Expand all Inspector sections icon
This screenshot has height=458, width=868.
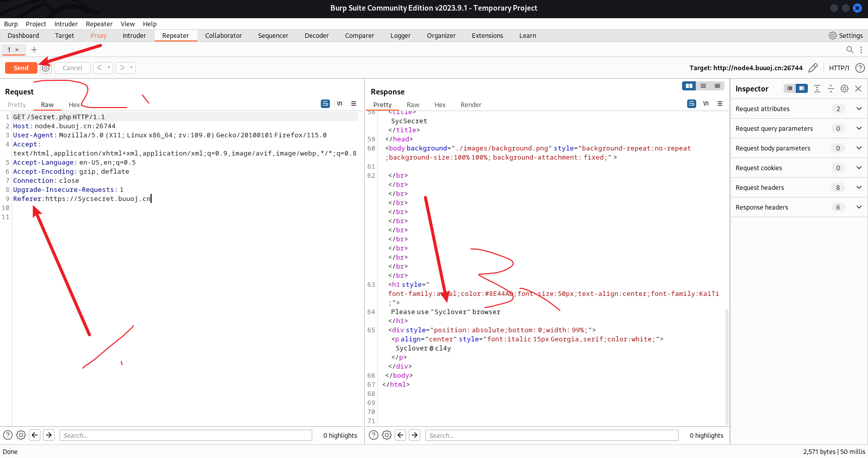(817, 88)
